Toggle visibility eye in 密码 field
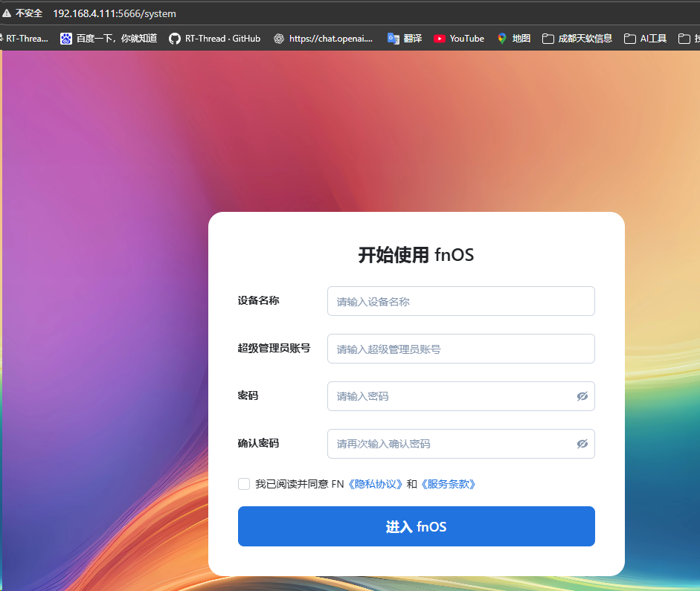Screen dimensions: 700x591 pos(582,396)
